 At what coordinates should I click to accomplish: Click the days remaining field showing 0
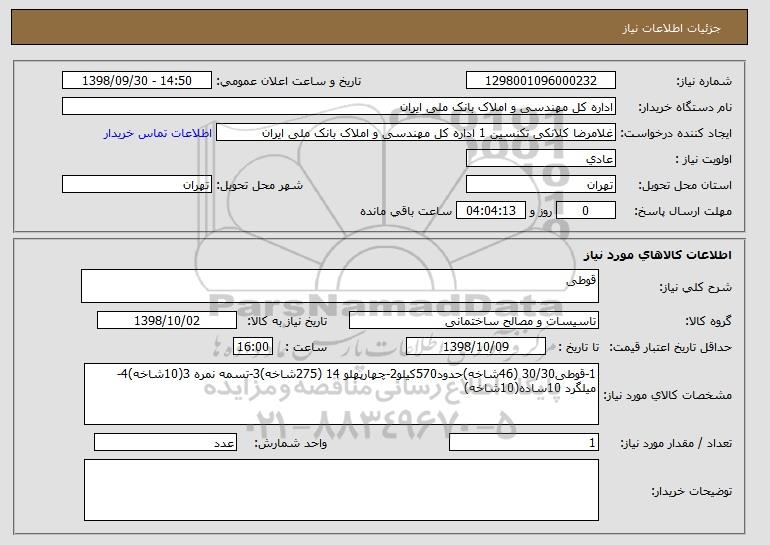point(585,211)
